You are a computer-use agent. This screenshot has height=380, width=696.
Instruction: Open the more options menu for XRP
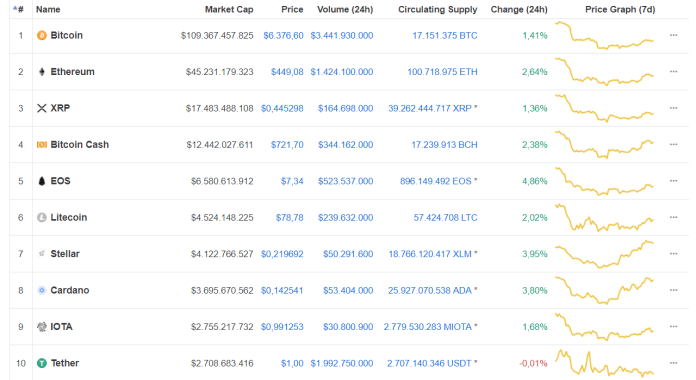tap(673, 108)
